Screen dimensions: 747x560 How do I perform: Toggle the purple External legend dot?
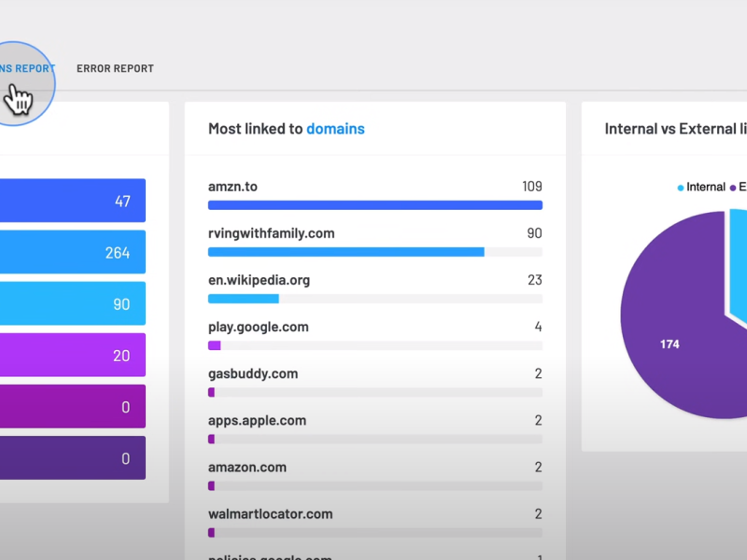[734, 188]
